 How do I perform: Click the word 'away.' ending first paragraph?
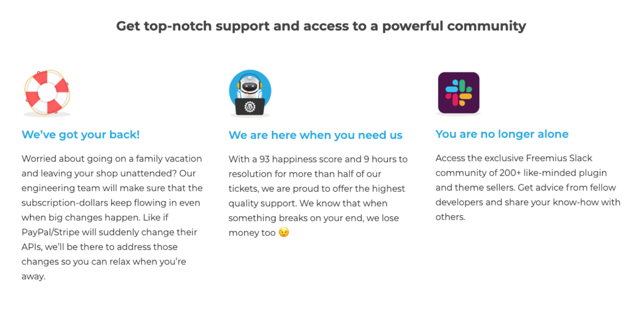pyautogui.click(x=33, y=276)
